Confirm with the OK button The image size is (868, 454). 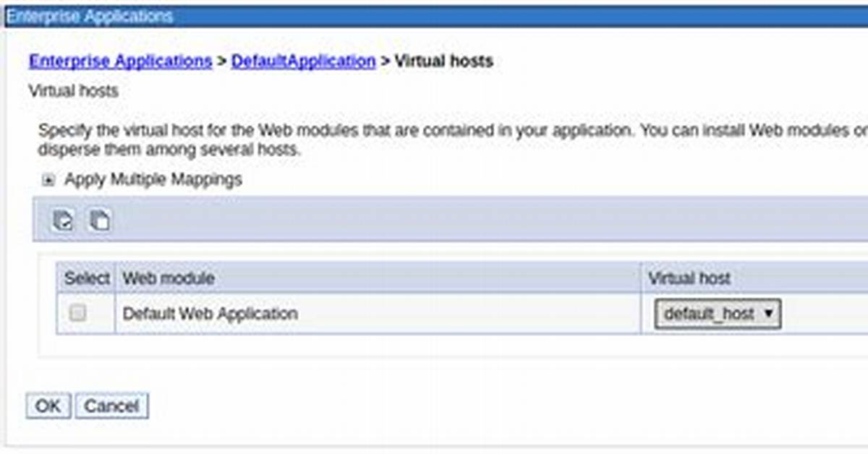[x=48, y=406]
